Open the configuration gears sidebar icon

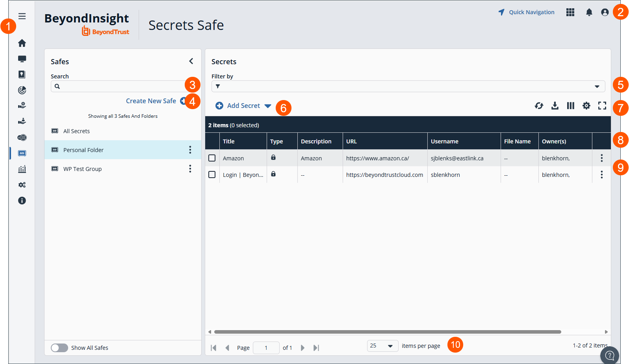coord(22,185)
